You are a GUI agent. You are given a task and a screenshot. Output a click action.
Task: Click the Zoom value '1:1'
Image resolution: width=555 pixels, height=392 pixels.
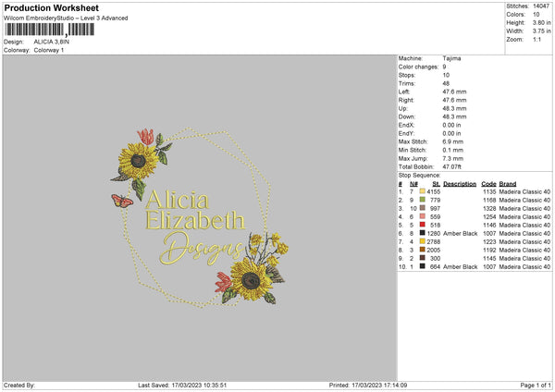pyautogui.click(x=536, y=39)
